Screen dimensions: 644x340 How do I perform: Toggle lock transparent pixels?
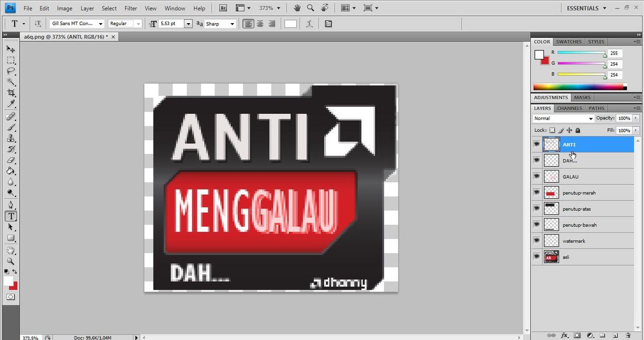pos(552,130)
